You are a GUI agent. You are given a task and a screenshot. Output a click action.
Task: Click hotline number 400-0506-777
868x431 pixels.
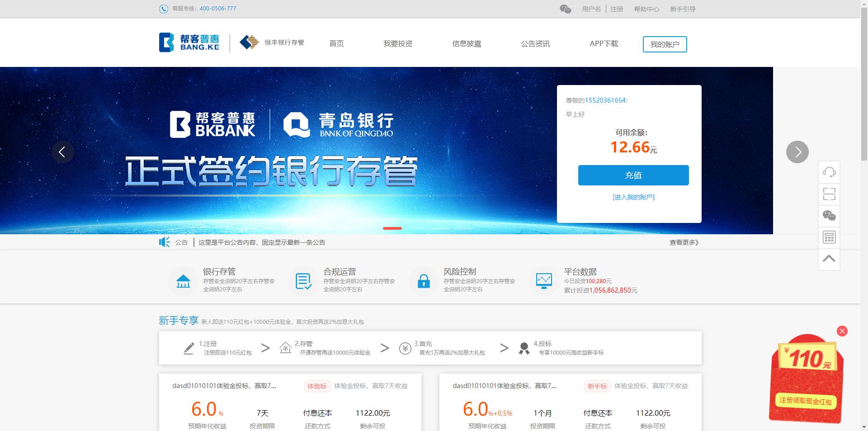[x=217, y=9]
